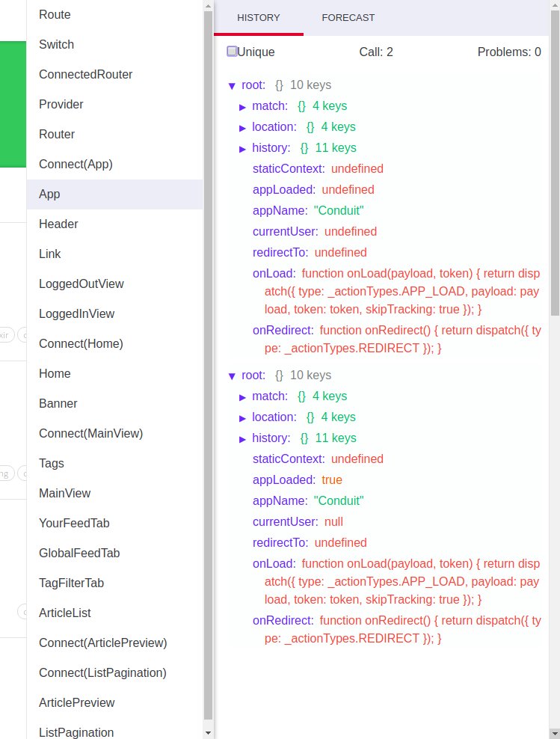Select Connect(App) component
This screenshot has height=739, width=560.
pyautogui.click(x=115, y=164)
